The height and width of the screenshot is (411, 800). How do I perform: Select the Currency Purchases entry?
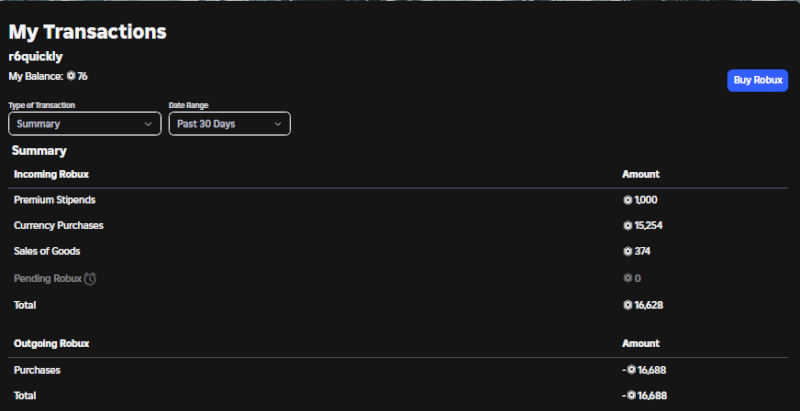click(x=58, y=226)
